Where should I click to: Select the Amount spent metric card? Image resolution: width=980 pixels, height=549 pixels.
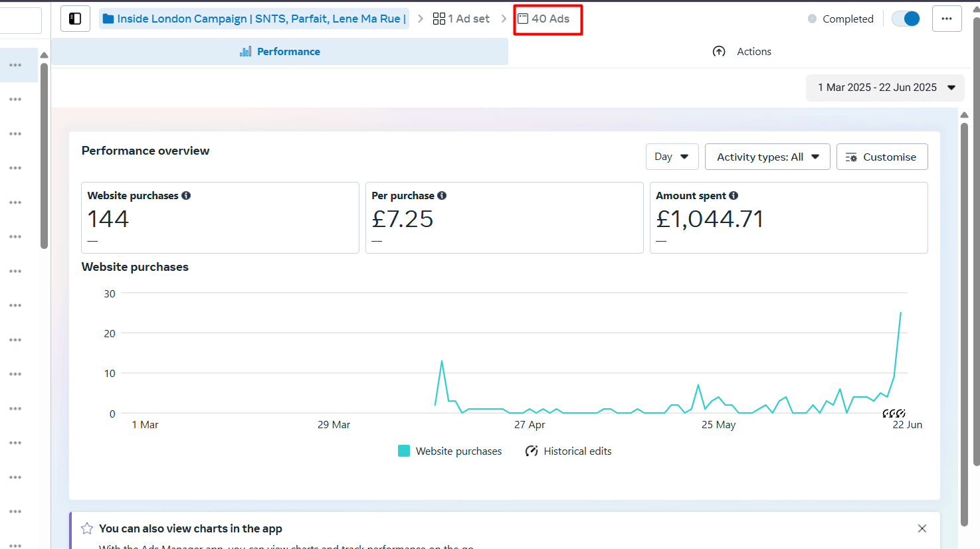click(x=789, y=218)
